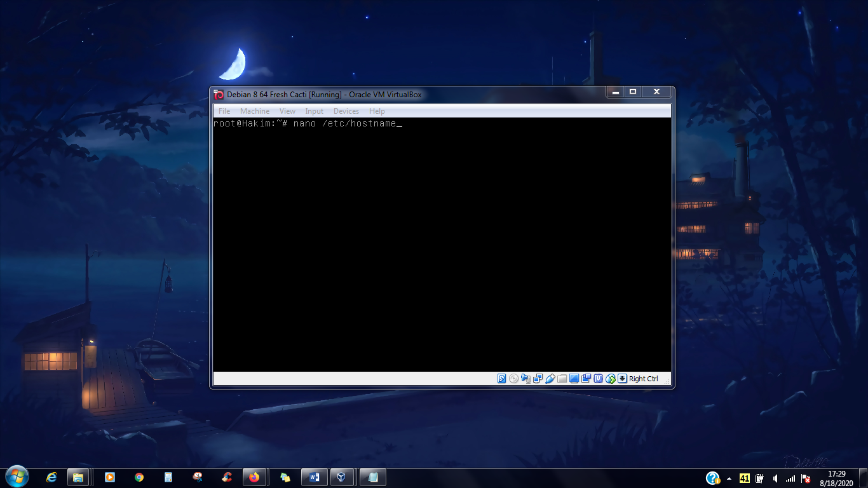This screenshot has height=488, width=868.
Task: Toggle the mouse integration status icon
Action: click(611, 379)
